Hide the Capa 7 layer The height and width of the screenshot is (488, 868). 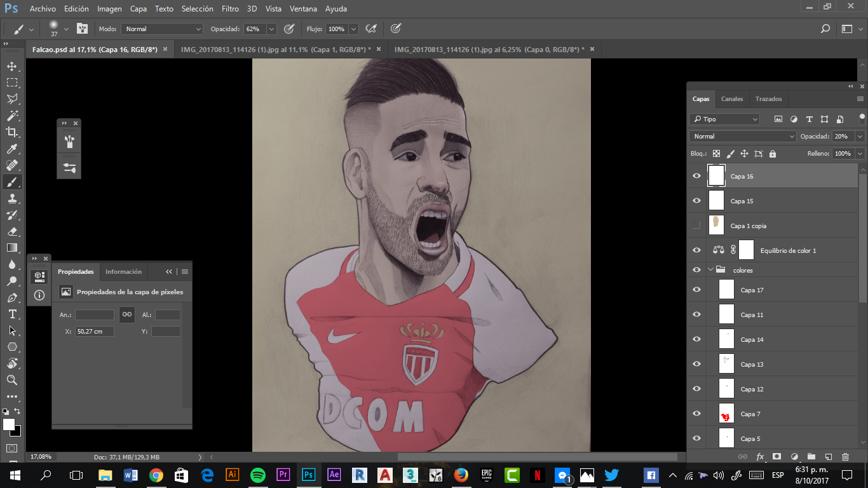coord(696,414)
